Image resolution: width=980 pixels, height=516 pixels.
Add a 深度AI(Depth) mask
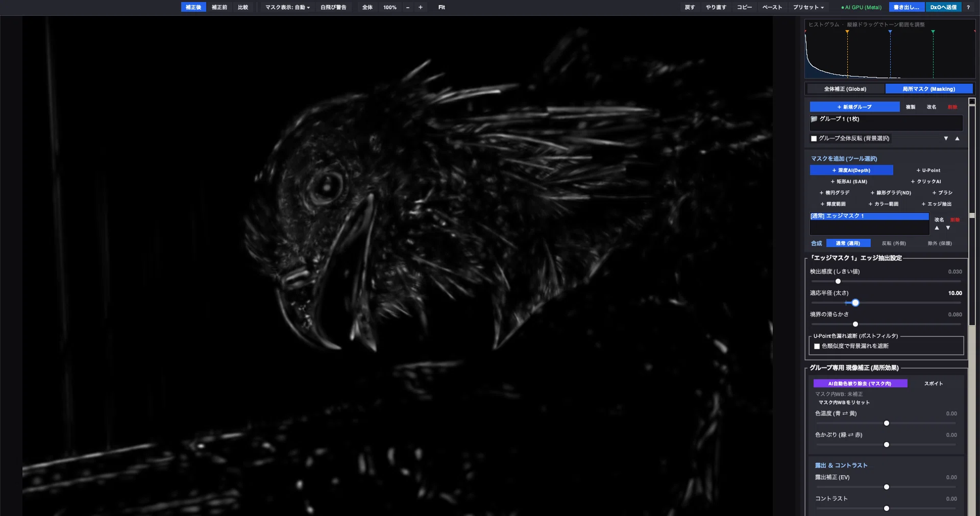(x=851, y=170)
